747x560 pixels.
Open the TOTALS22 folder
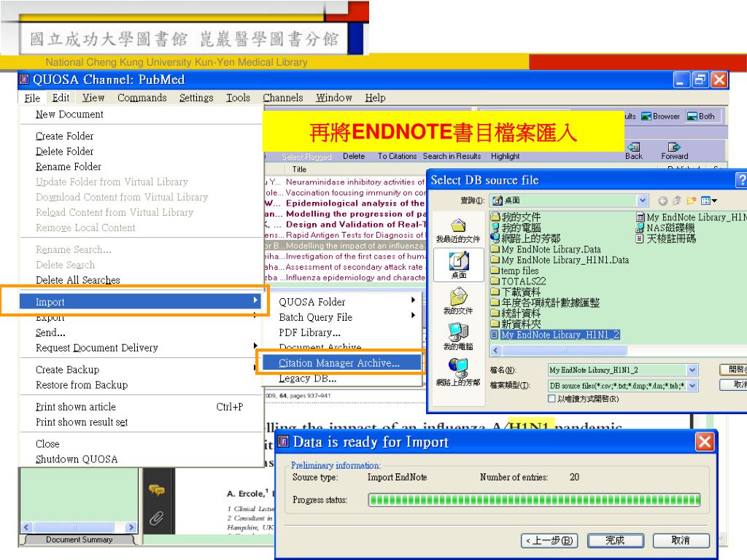click(519, 281)
